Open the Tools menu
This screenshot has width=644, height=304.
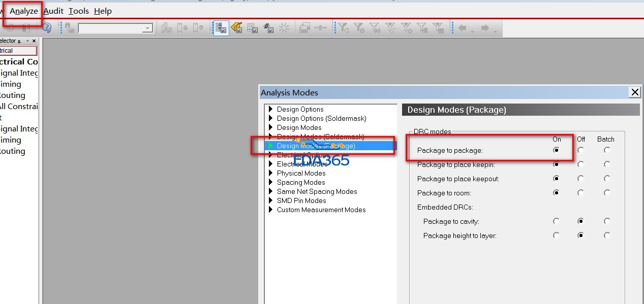click(x=79, y=11)
